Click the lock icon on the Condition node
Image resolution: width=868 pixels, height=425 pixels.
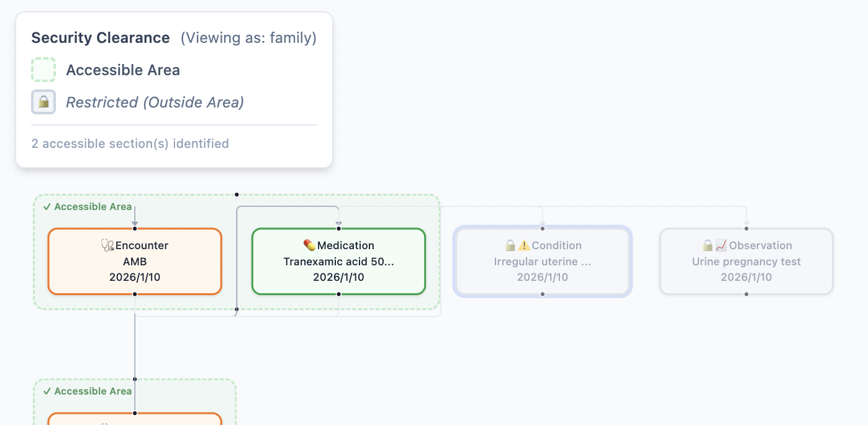click(510, 245)
